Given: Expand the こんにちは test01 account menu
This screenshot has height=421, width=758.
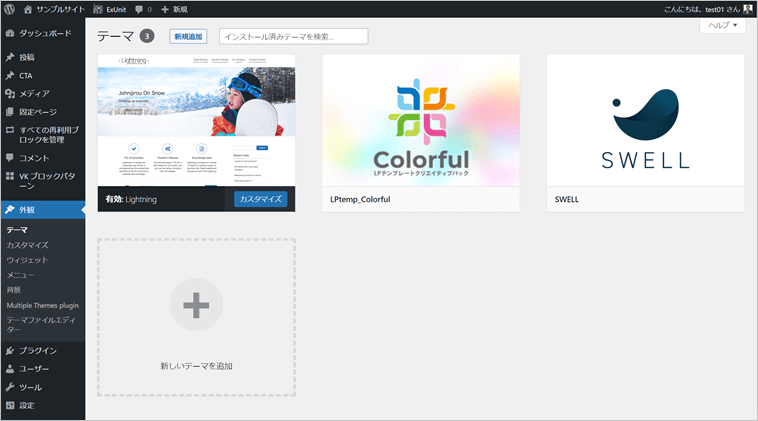Looking at the screenshot, I should [x=690, y=8].
